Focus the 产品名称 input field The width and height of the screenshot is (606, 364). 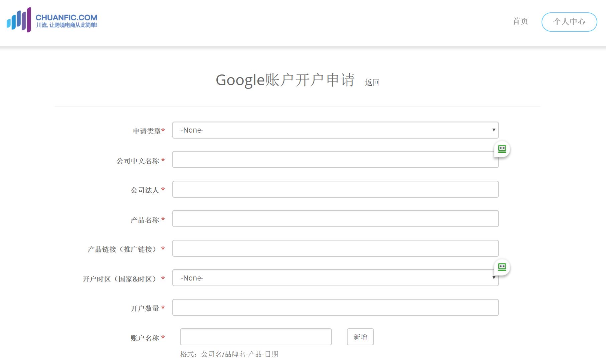tap(335, 219)
